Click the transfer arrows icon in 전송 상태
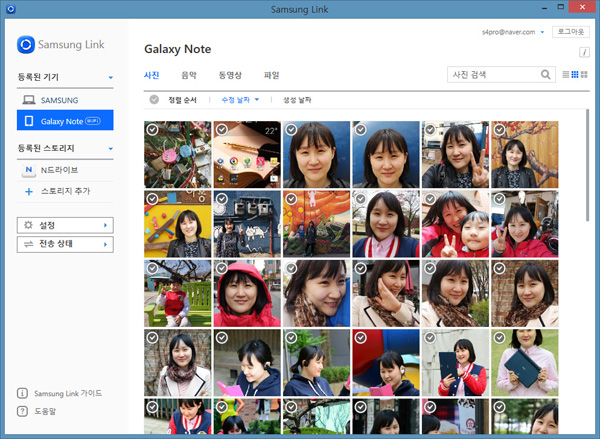 [28, 244]
